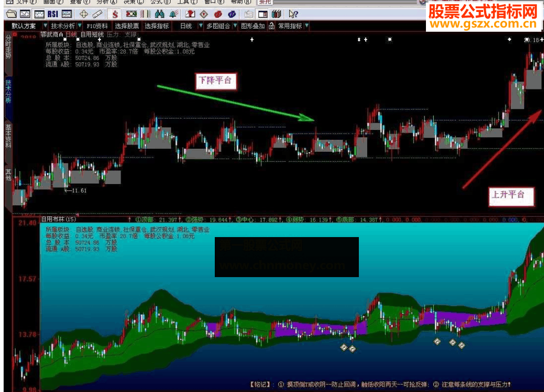Open the binoculars search tool
544x392 pixels.
[160, 14]
